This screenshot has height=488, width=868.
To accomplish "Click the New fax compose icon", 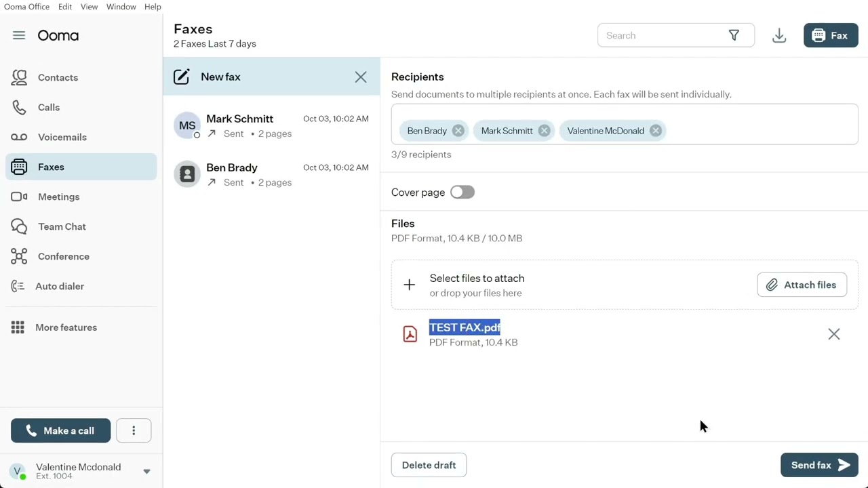I will pos(181,77).
